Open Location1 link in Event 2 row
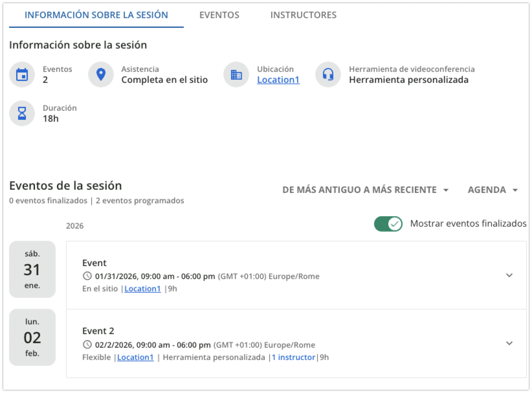The width and height of the screenshot is (532, 393). [x=135, y=357]
